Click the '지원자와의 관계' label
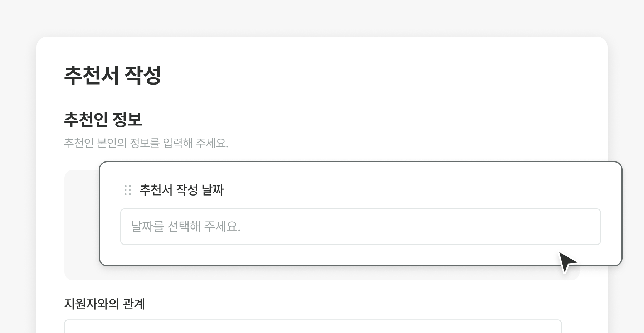This screenshot has height=333, width=644. [x=104, y=304]
